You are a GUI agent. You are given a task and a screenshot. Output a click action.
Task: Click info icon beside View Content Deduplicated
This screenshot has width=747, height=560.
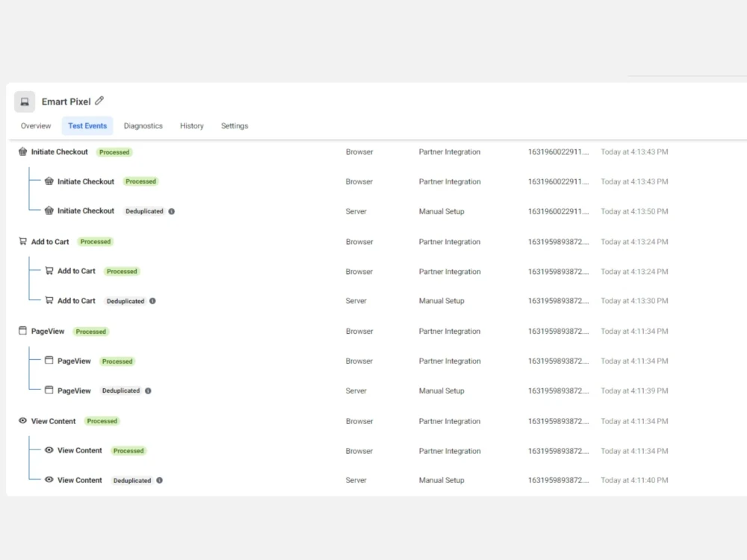coord(160,480)
